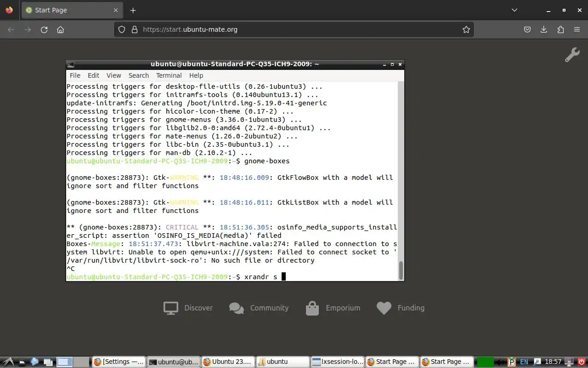Open the terminal View menu
Image resolution: width=588 pixels, height=368 pixels.
[x=114, y=75]
